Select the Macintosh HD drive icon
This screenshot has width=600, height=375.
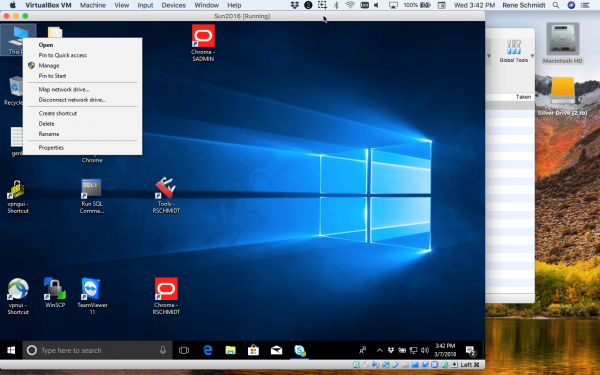562,43
